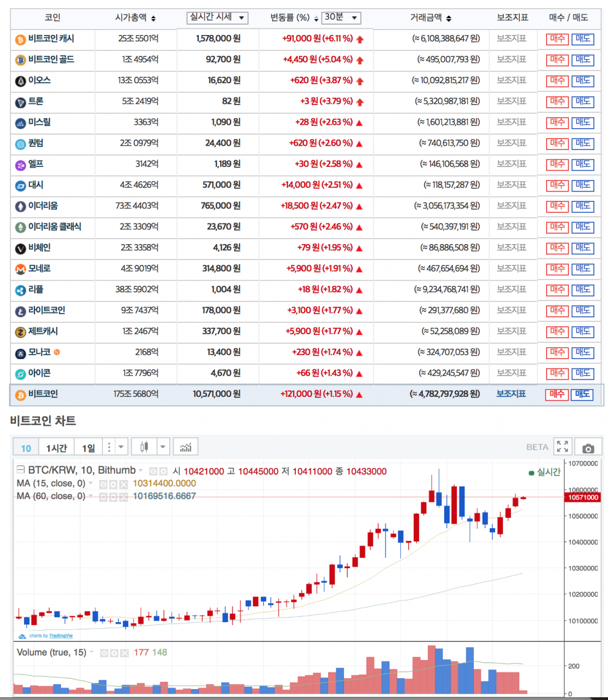The width and height of the screenshot is (608, 700).
Task: Click 매도 for 비트코인 row
Action: [582, 394]
